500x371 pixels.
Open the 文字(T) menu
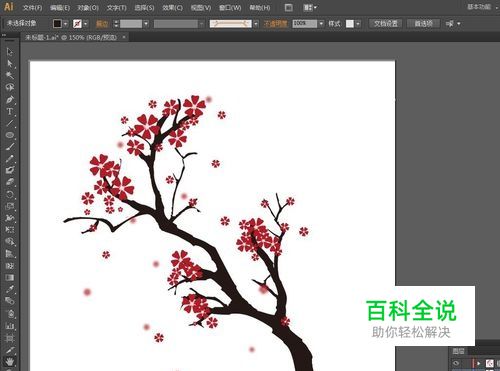[x=117, y=7]
